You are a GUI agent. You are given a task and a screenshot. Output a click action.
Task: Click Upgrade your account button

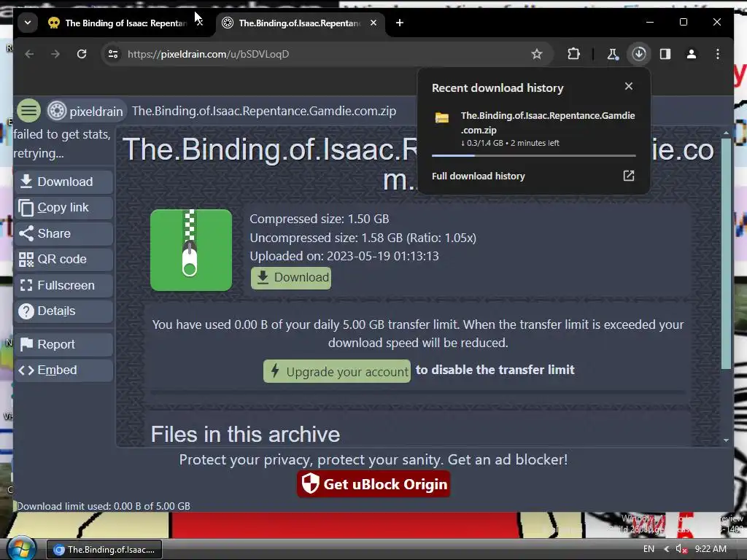[337, 371]
